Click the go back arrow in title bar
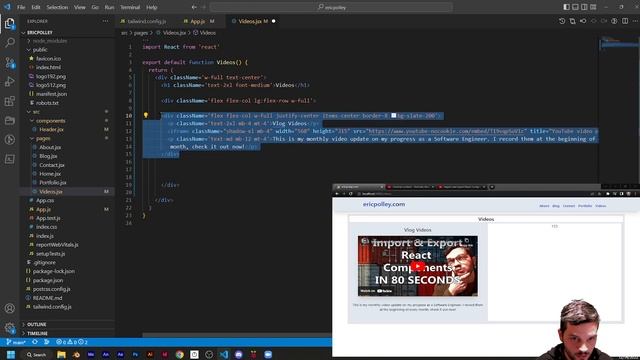 point(194,7)
